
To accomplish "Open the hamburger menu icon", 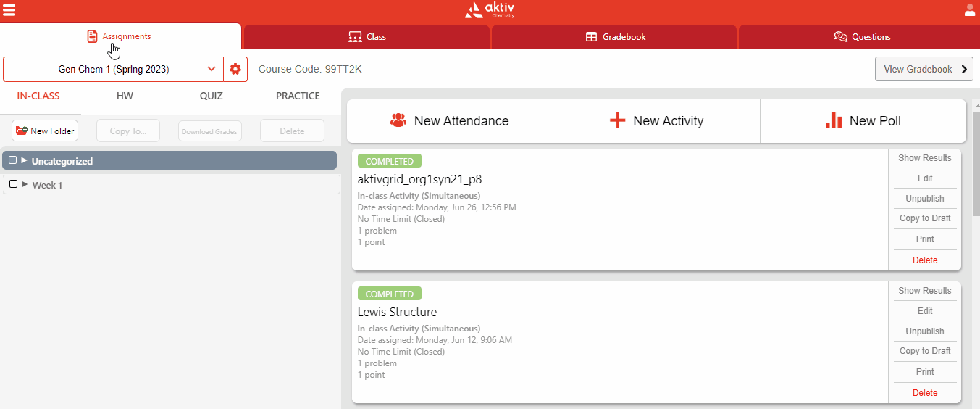I will coord(9,10).
